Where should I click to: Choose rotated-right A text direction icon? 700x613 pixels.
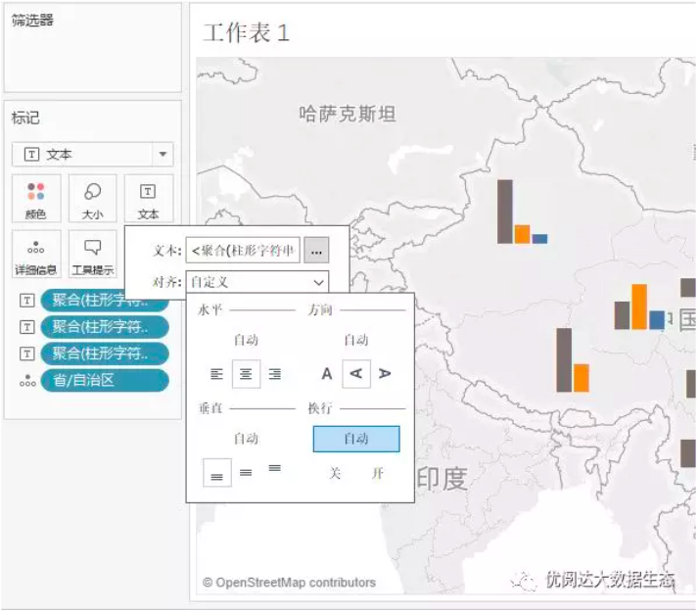pyautogui.click(x=385, y=374)
